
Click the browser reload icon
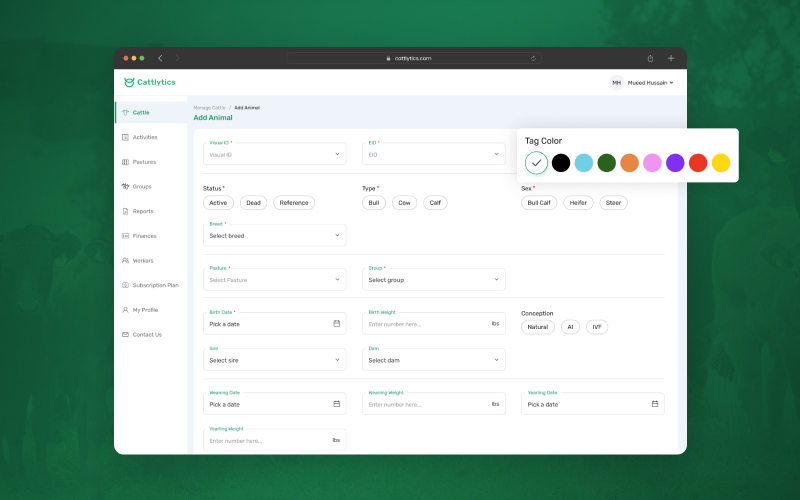[x=533, y=59]
